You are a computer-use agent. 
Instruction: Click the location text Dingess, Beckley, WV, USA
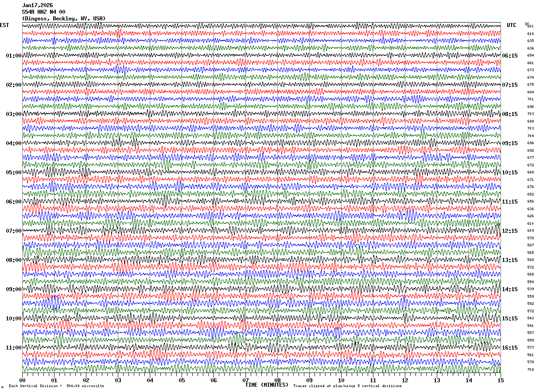click(x=64, y=19)
